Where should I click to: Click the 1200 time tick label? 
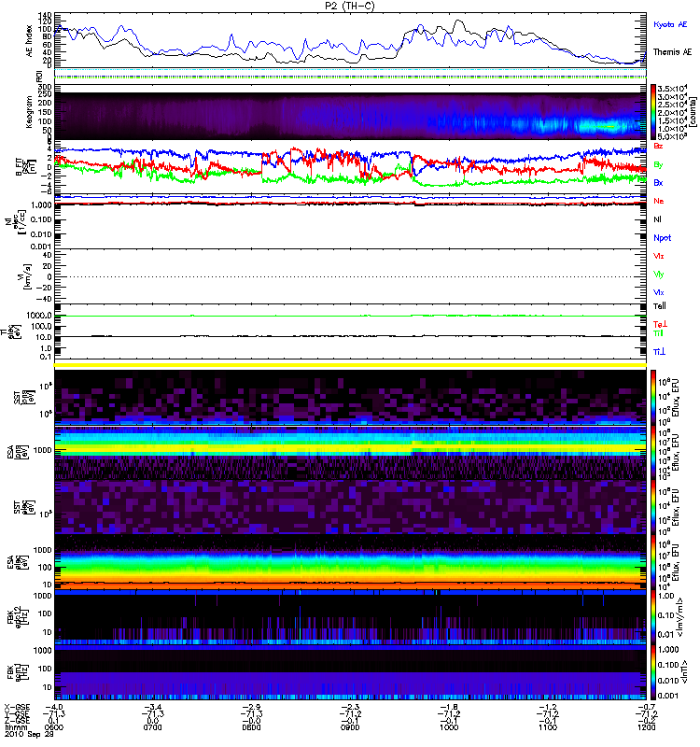[646, 727]
